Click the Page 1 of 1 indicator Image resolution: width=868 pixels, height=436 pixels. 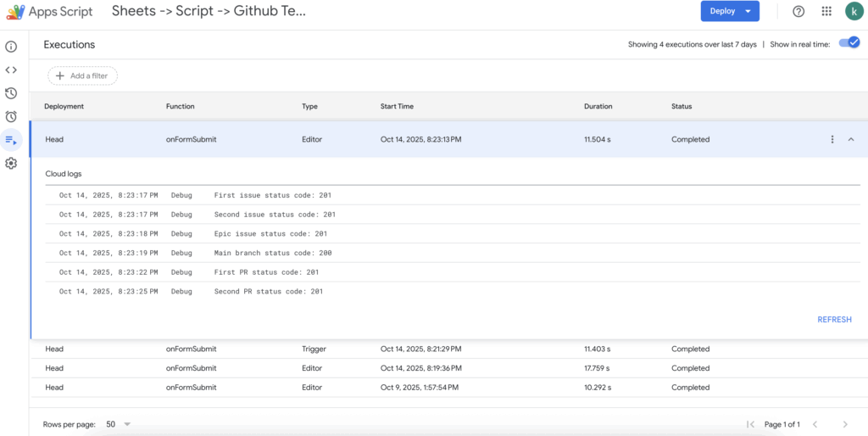click(782, 424)
